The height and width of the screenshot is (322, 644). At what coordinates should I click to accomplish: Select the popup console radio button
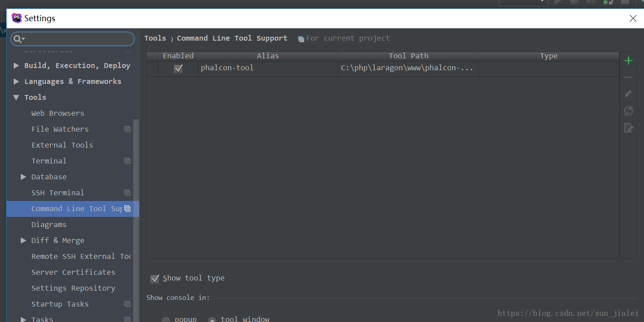(x=166, y=320)
